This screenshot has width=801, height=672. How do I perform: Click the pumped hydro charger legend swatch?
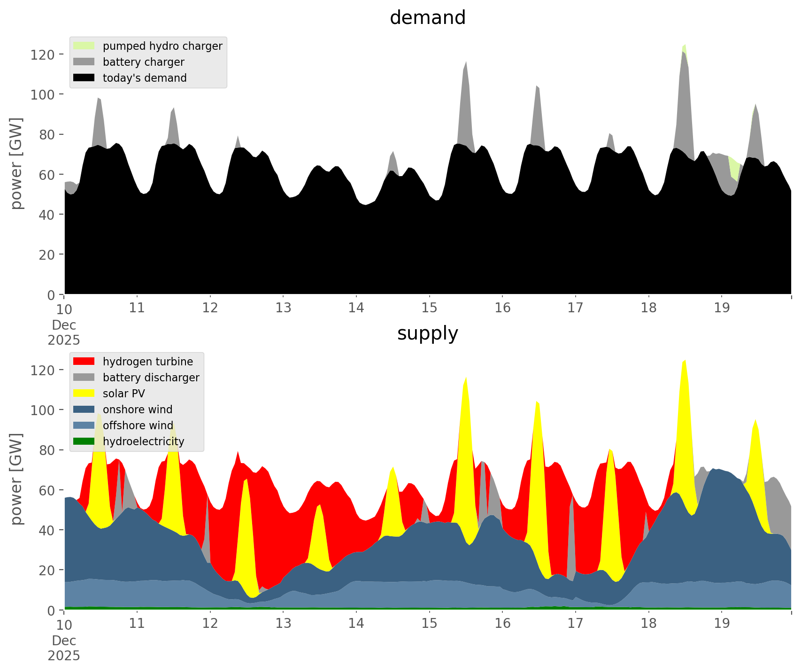point(84,46)
